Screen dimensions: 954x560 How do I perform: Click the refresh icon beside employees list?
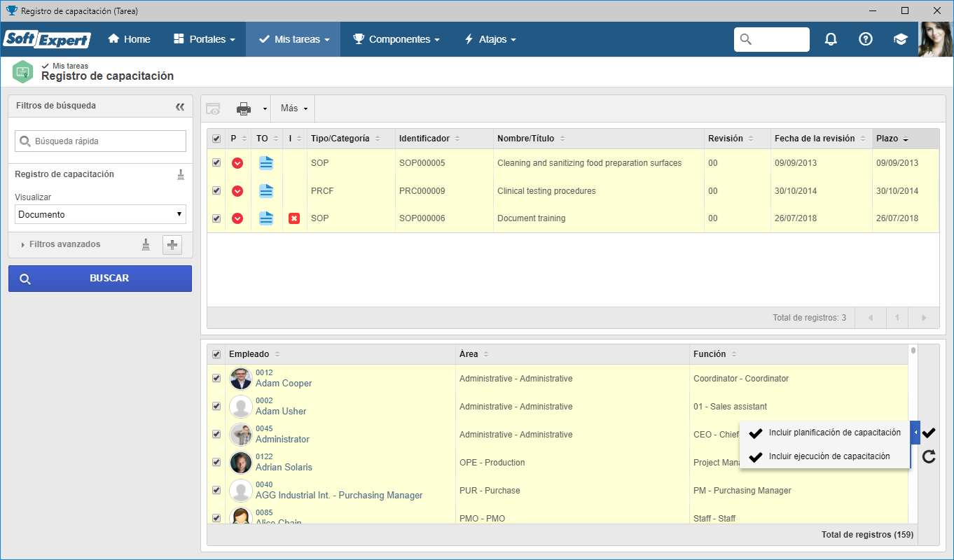coord(929,457)
